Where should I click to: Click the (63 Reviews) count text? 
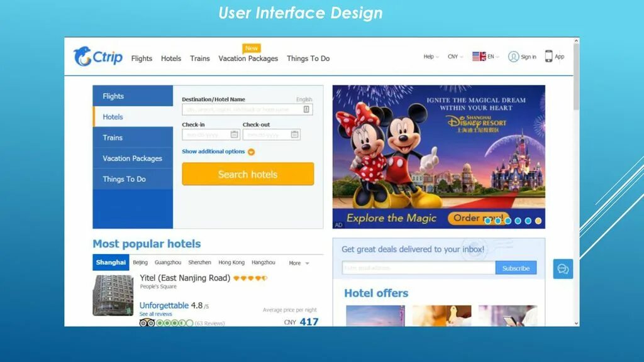click(x=210, y=324)
